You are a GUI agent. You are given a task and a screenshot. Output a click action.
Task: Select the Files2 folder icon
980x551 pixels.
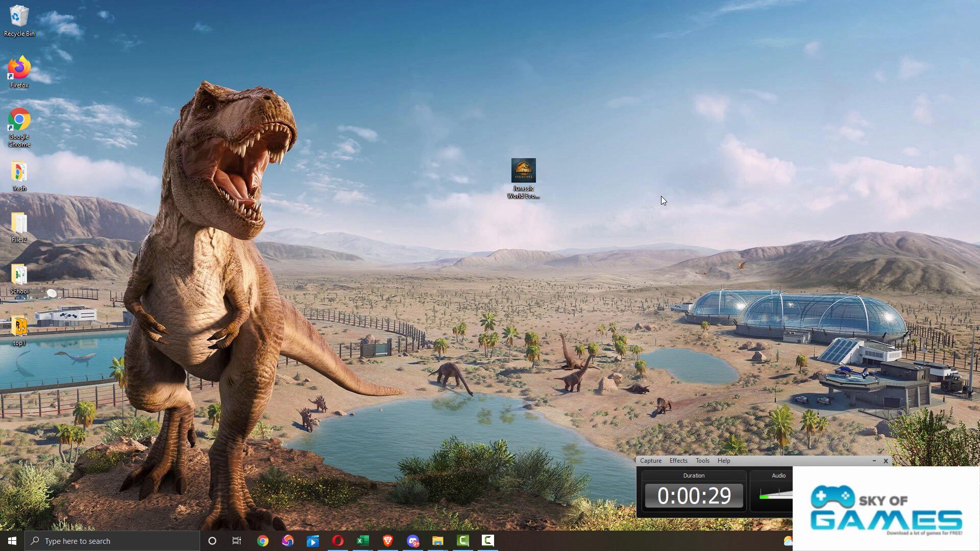click(19, 227)
